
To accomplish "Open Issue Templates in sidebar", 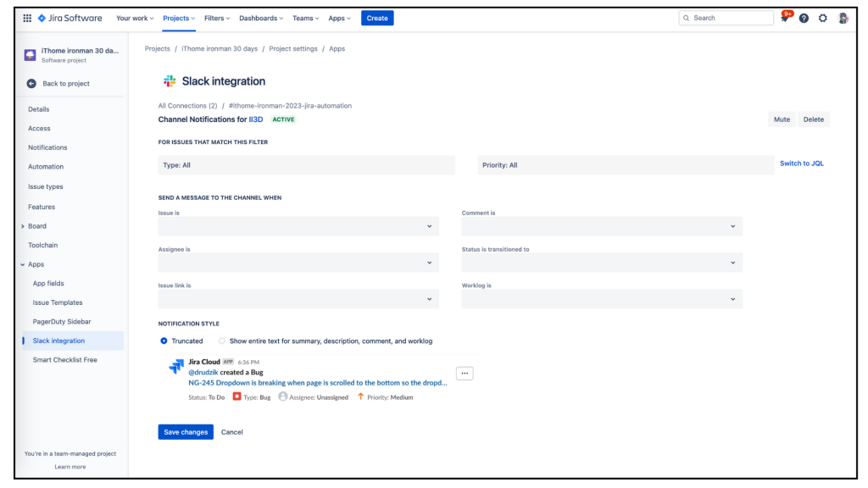I will [x=58, y=302].
